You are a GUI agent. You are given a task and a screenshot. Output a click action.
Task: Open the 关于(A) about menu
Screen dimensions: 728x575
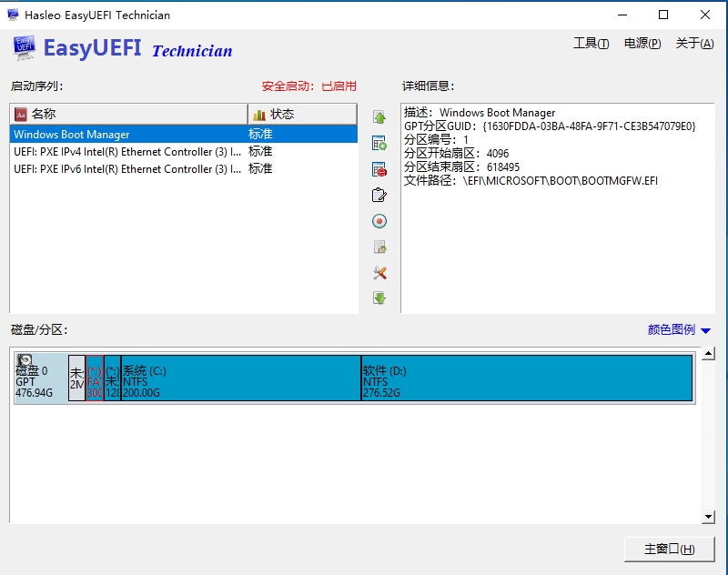tap(694, 44)
